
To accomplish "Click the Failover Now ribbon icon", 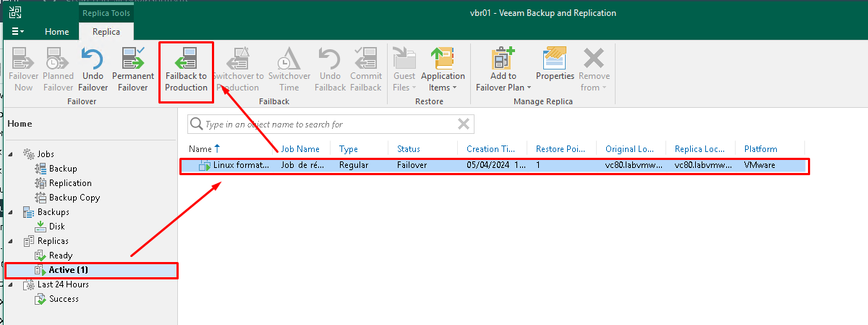I will [24, 69].
